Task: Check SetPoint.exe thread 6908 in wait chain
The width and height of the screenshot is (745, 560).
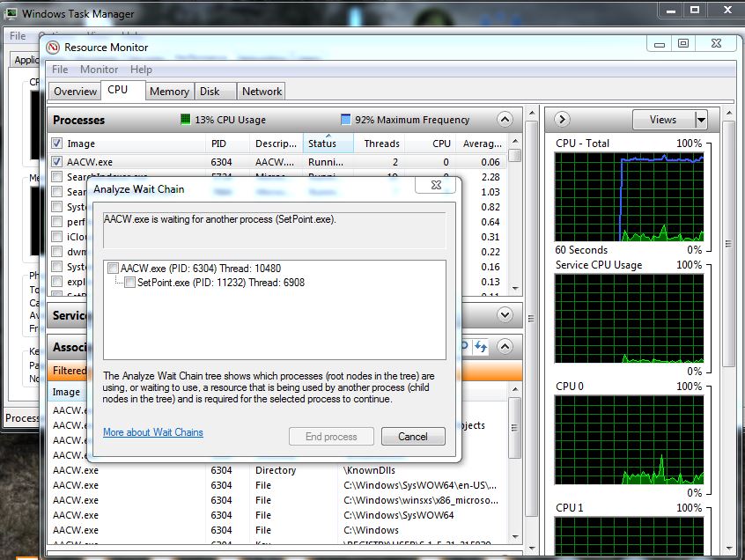Action: (x=129, y=283)
